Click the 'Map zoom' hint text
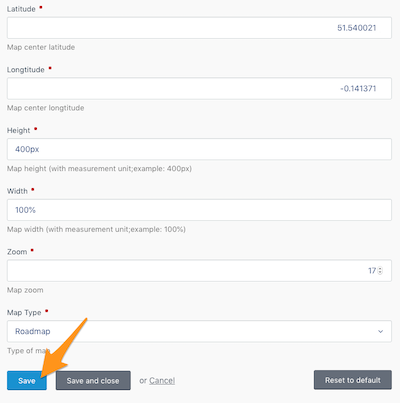 pyautogui.click(x=25, y=290)
